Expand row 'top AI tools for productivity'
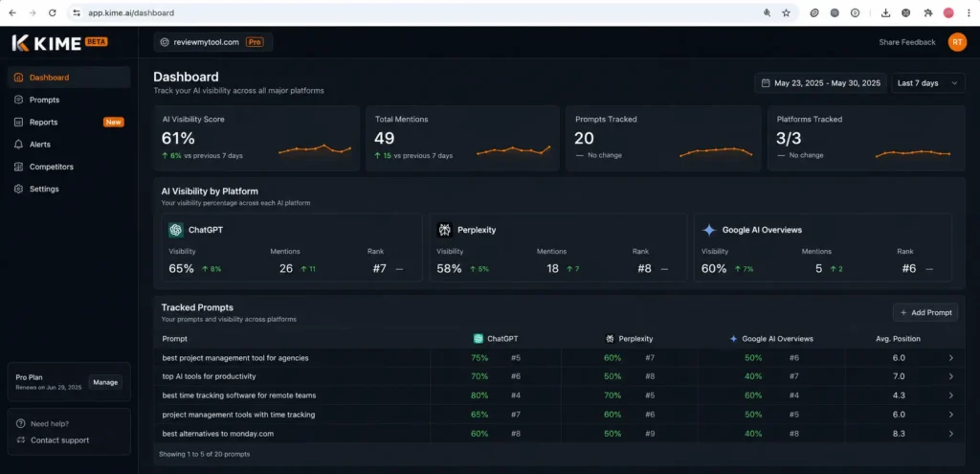Viewport: 980px width, 474px height. click(950, 377)
